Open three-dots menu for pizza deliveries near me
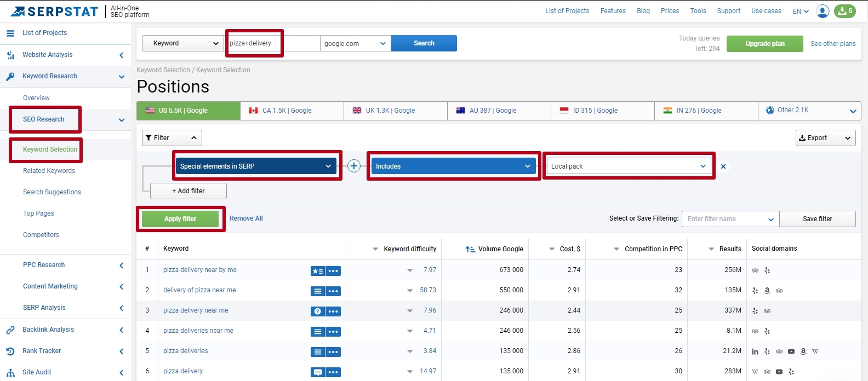This screenshot has width=868, height=381. point(333,332)
